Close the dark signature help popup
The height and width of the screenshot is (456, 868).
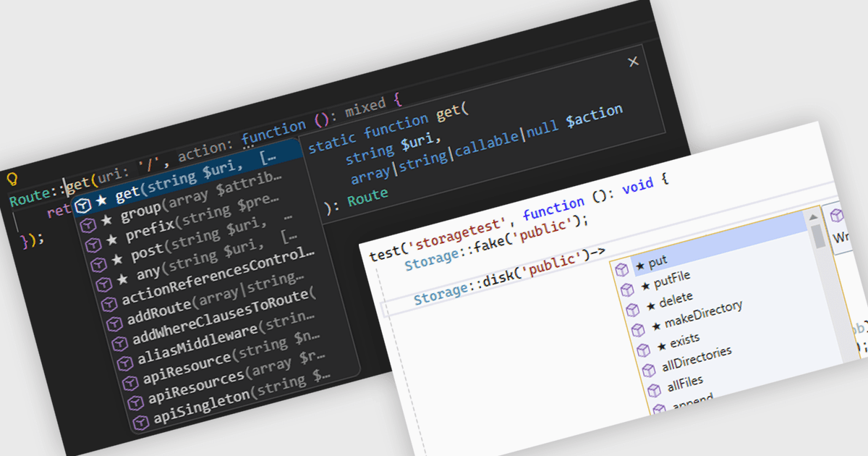pyautogui.click(x=634, y=62)
